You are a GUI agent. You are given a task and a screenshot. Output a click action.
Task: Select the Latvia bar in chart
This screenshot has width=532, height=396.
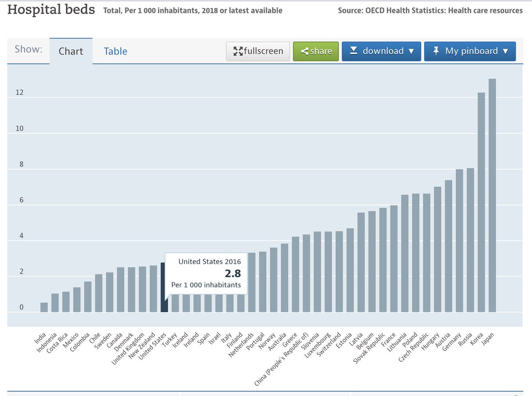point(361,263)
